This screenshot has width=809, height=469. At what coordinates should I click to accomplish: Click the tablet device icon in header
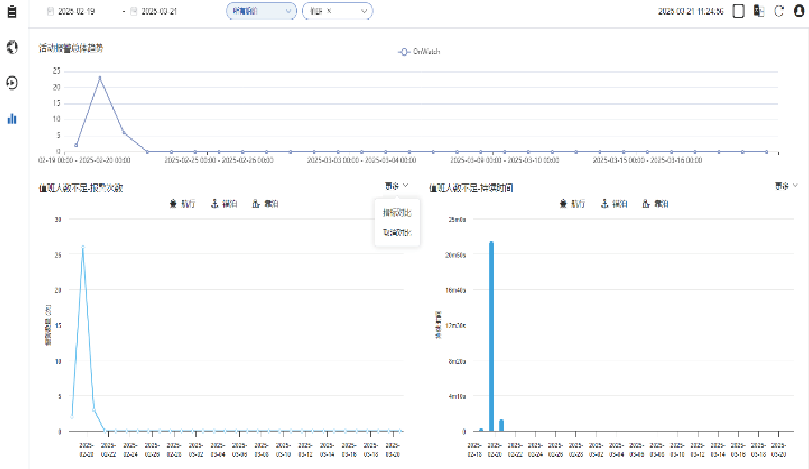739,12
